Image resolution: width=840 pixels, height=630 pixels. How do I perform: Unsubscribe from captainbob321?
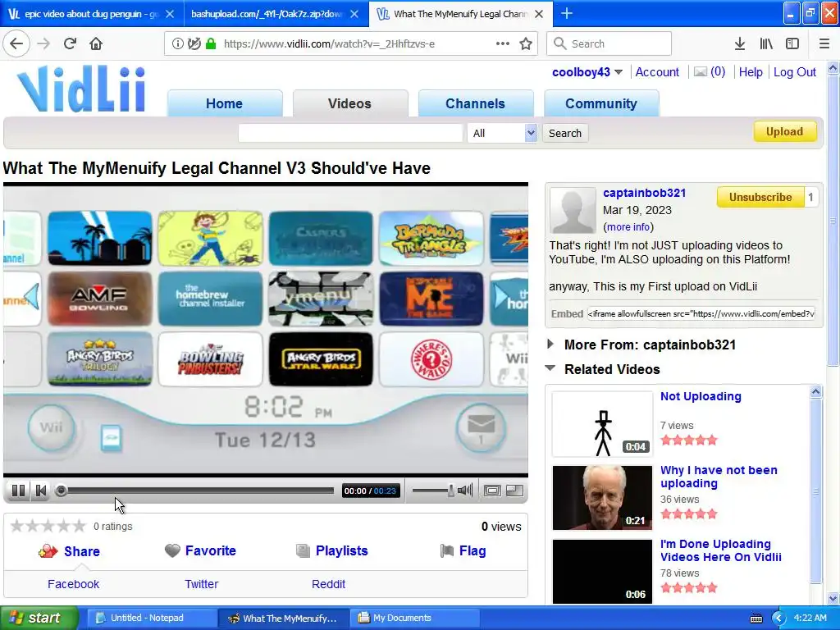(x=760, y=197)
